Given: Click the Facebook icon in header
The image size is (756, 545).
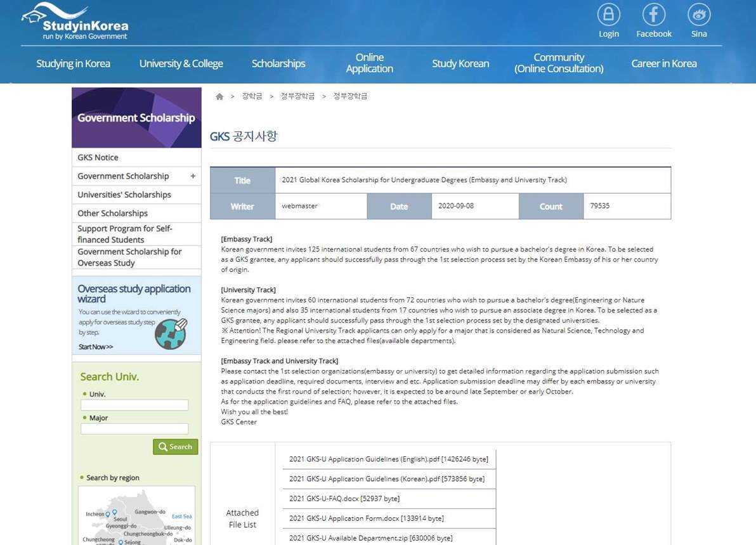Looking at the screenshot, I should point(653,15).
